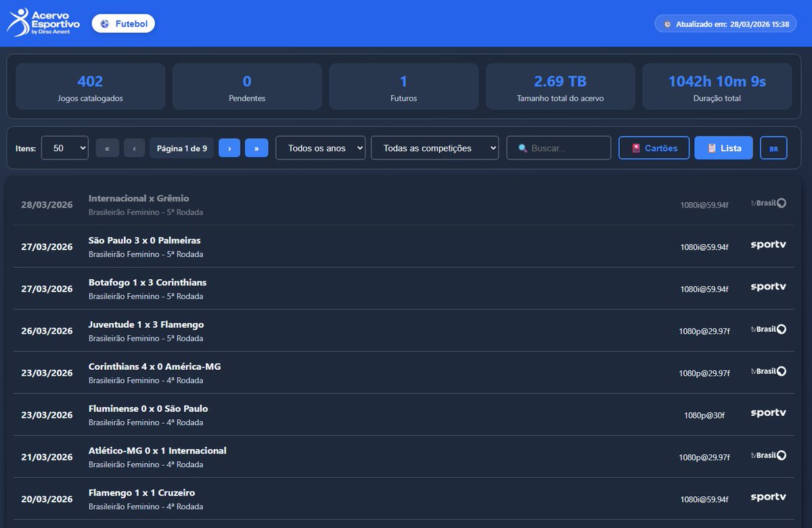Open Corinthians 4 x 0 América-MG match
Image resolution: width=812 pixels, height=528 pixels.
(x=403, y=373)
